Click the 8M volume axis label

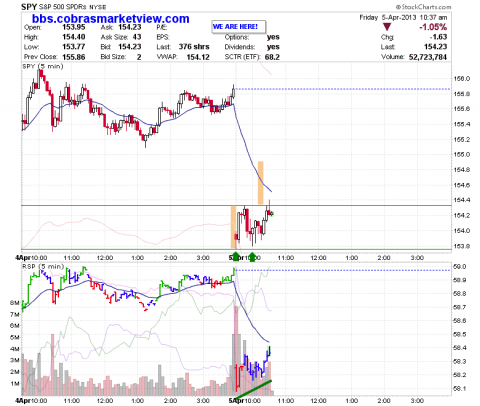pyautogui.click(x=15, y=303)
